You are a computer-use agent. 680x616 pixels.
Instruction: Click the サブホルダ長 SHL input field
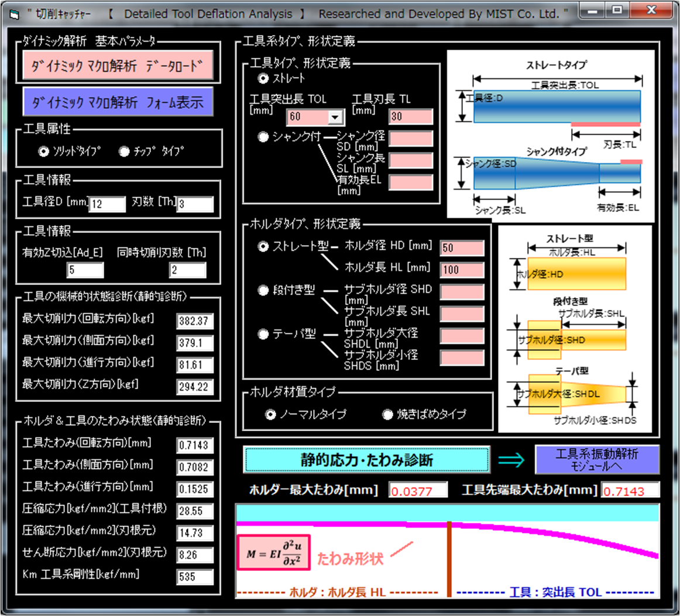pyautogui.click(x=462, y=314)
